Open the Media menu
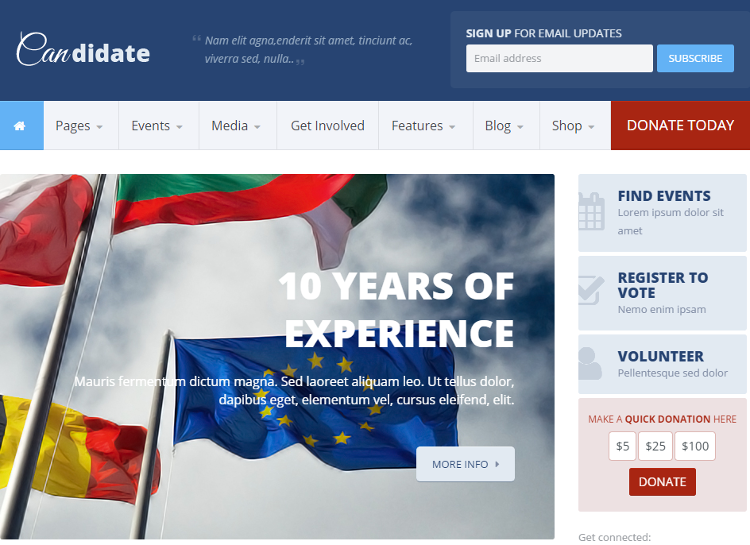This screenshot has width=750, height=545. point(238,125)
